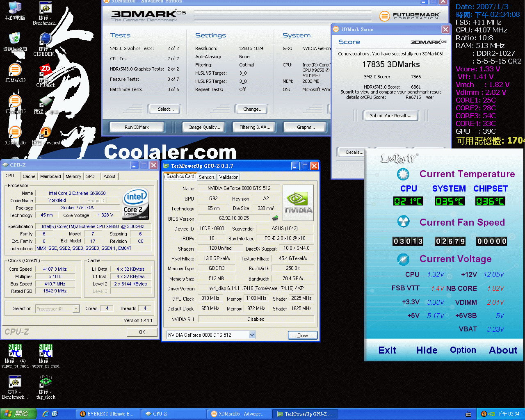Image resolution: width=525 pixels, height=420 pixels.
Task: Switch to TechPowerUp GPU-Z taskbar button
Action: coord(305,414)
